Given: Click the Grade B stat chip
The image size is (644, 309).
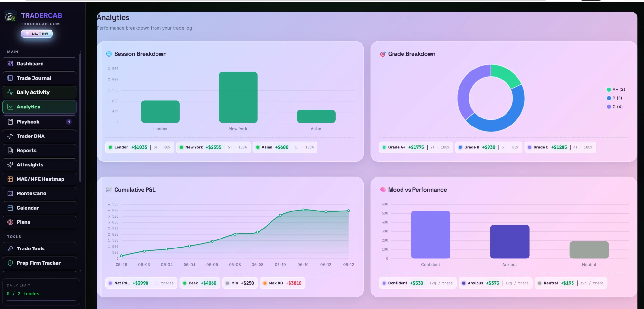Looking at the screenshot, I should (488, 147).
